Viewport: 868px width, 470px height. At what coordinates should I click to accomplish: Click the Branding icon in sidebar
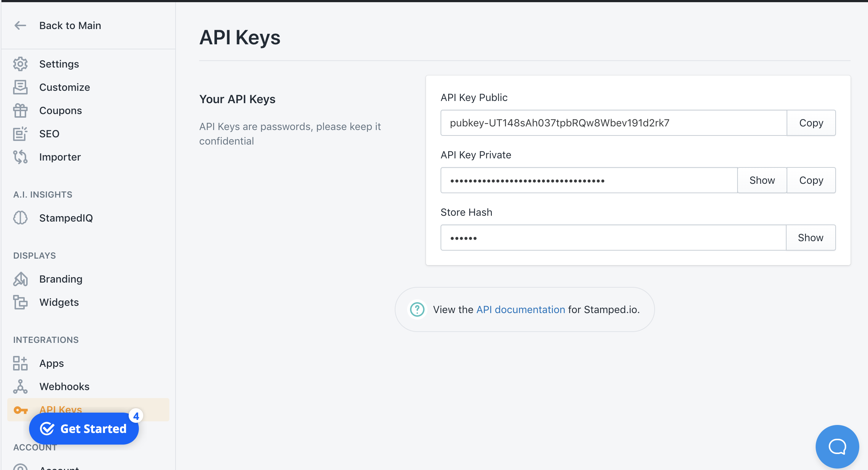(x=20, y=279)
